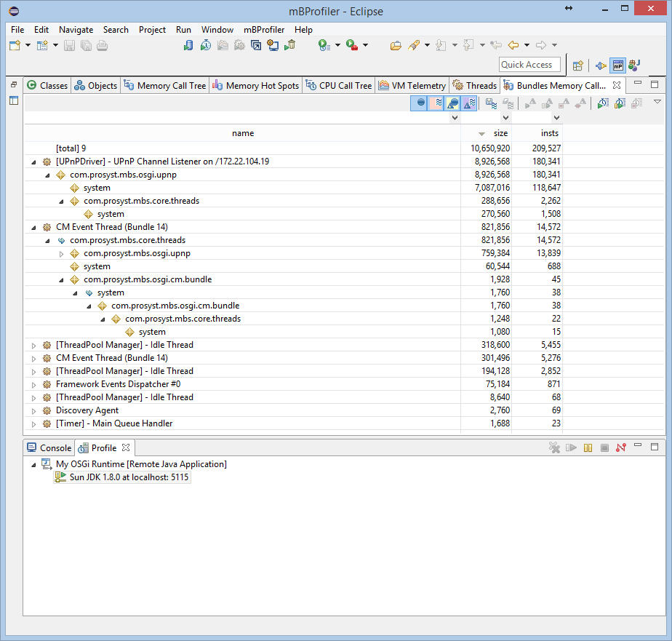Viewport: 672px width, 641px height.
Task: Collapse the UPnPDriver Channel Listener node
Action: [33, 162]
